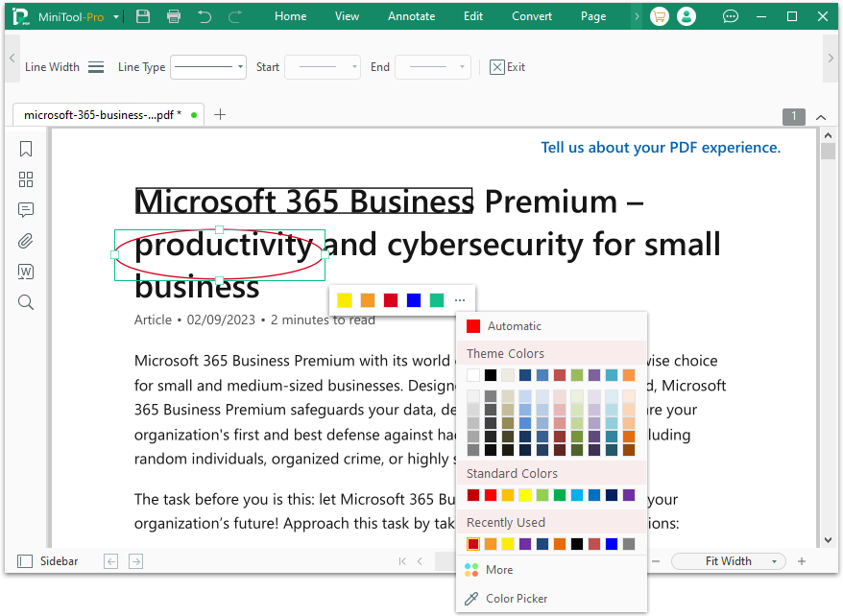Open the Home tab
Image resolution: width=843 pixels, height=616 pixels.
(x=290, y=16)
